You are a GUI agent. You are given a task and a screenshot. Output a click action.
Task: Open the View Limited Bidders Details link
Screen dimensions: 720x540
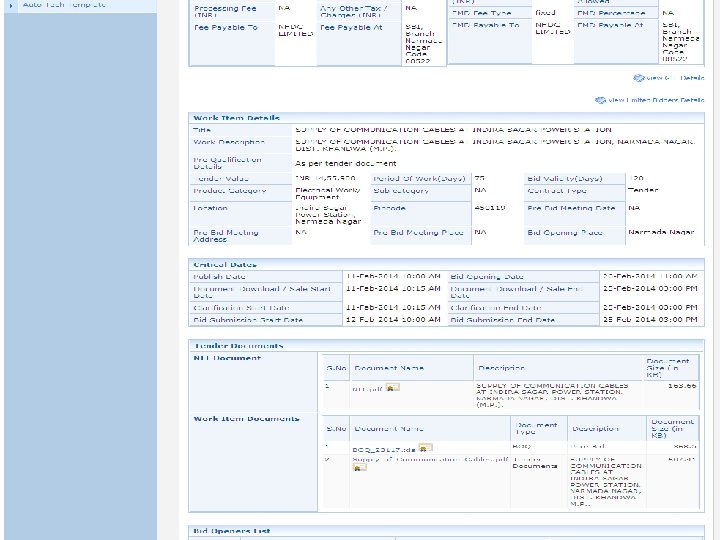click(656, 100)
